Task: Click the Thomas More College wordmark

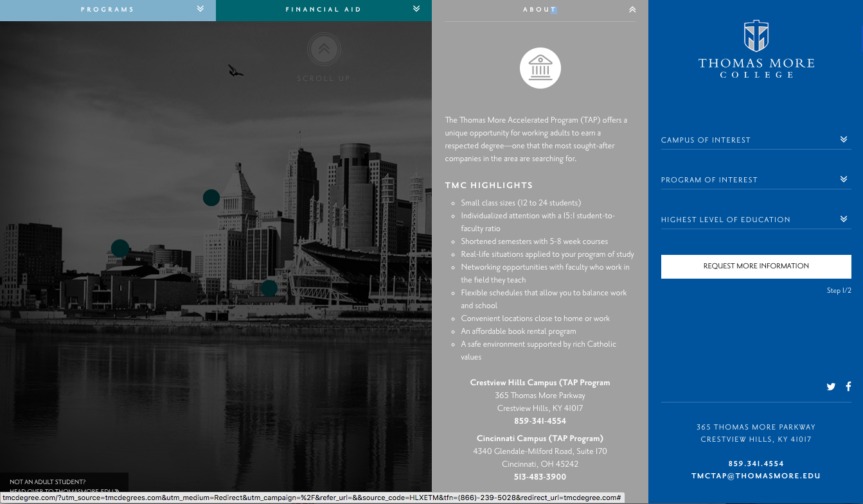Action: pyautogui.click(x=756, y=67)
